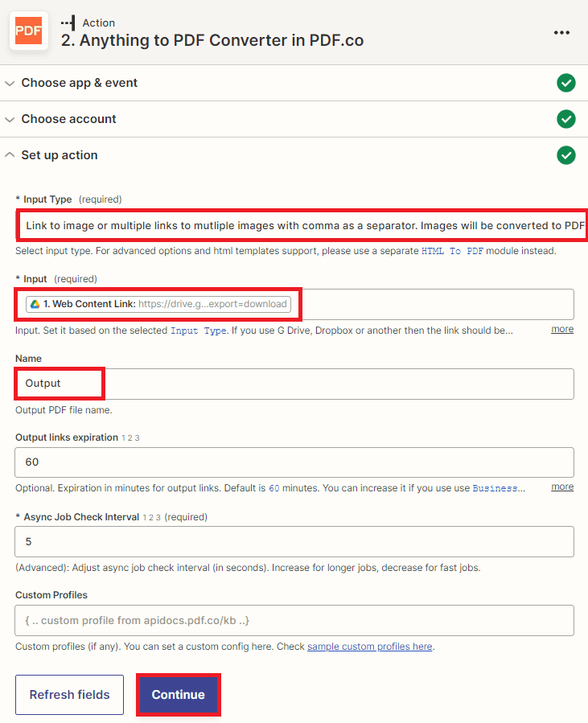Click the green checkmark beside Choose app & event
Viewport: 588px width, 723px height.
point(566,83)
